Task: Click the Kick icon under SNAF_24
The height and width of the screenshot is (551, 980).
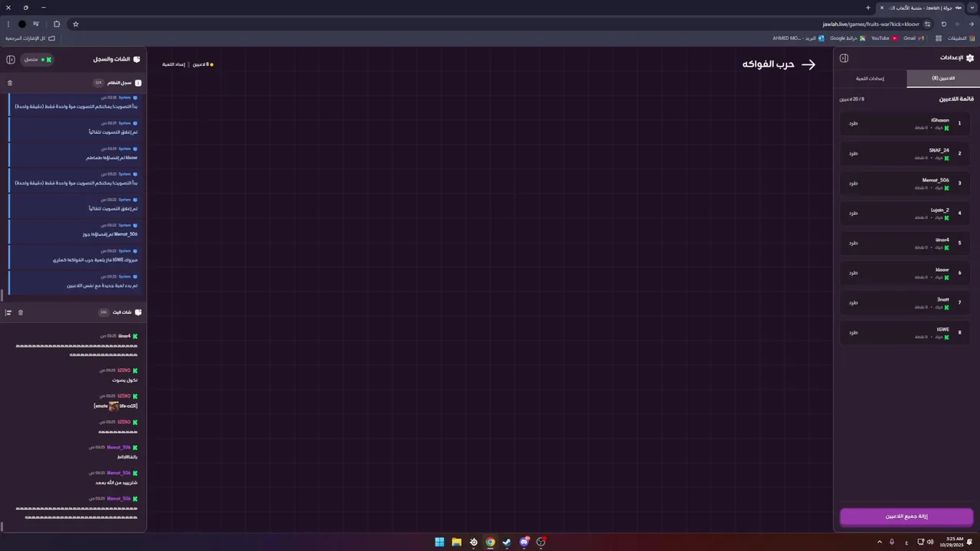Action: point(946,158)
